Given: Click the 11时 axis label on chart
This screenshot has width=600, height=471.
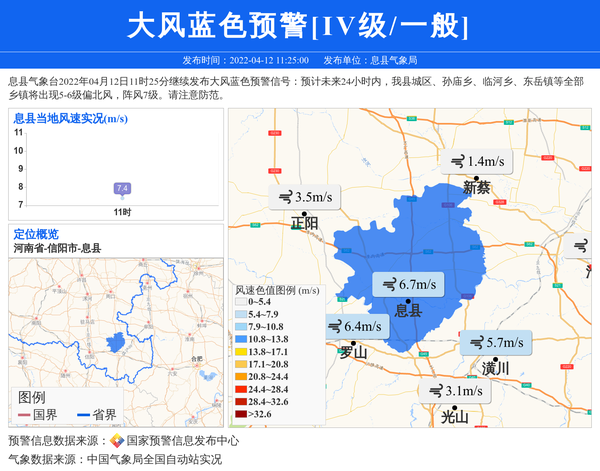Looking at the screenshot, I should tap(122, 212).
